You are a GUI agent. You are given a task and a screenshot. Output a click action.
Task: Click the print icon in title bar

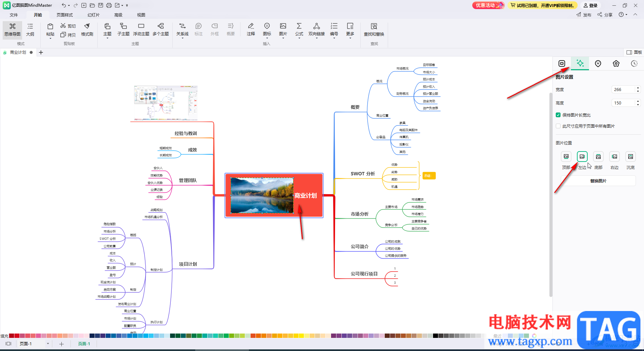tap(109, 5)
